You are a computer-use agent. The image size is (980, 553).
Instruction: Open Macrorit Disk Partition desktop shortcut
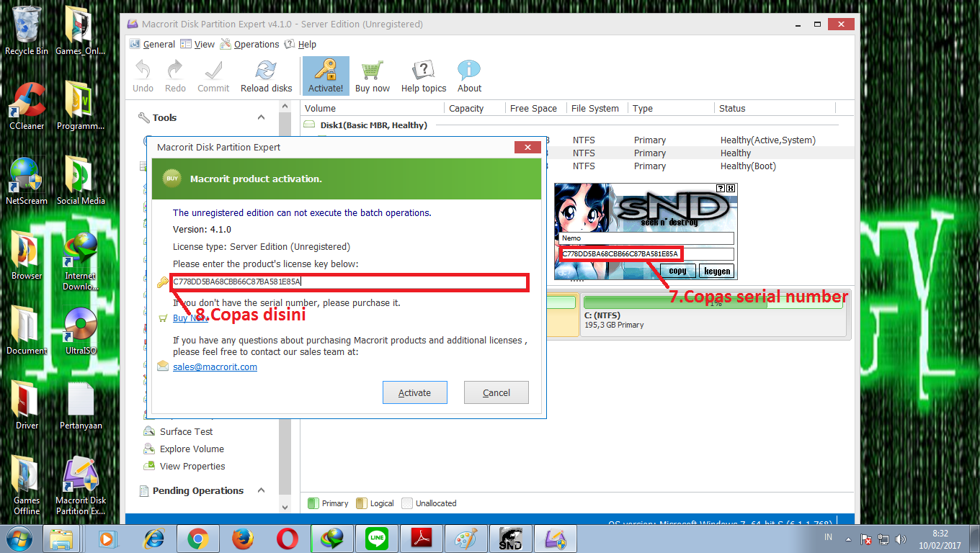[81, 486]
